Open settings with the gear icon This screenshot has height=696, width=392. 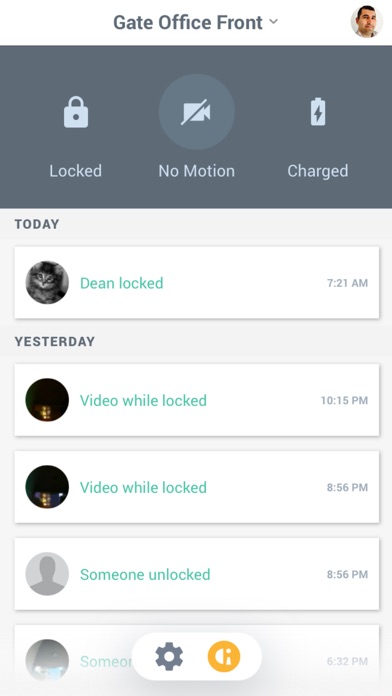click(169, 656)
